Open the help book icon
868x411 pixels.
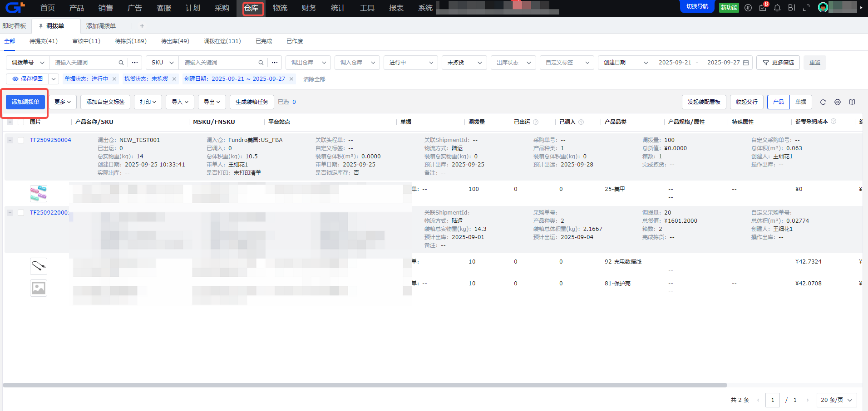(x=852, y=102)
